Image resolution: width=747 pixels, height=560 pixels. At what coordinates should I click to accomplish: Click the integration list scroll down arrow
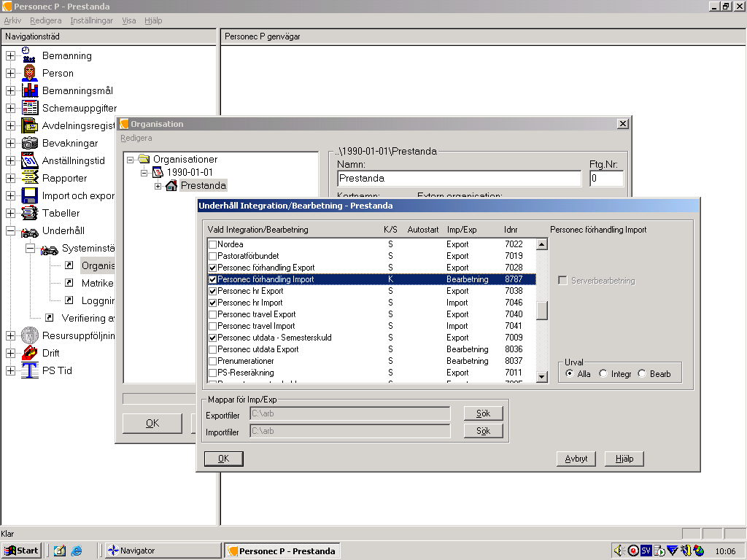[x=542, y=377]
